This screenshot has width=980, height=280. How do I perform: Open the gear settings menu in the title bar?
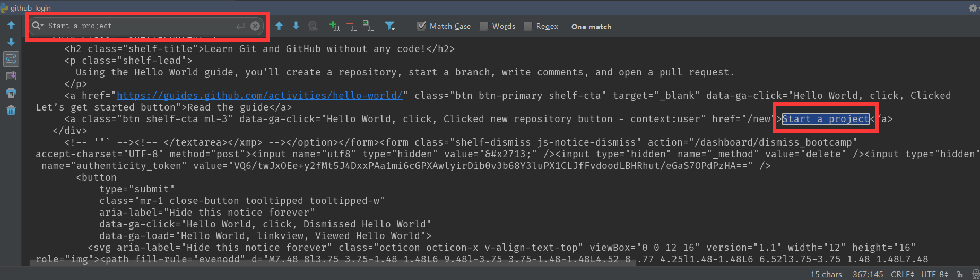[x=973, y=7]
